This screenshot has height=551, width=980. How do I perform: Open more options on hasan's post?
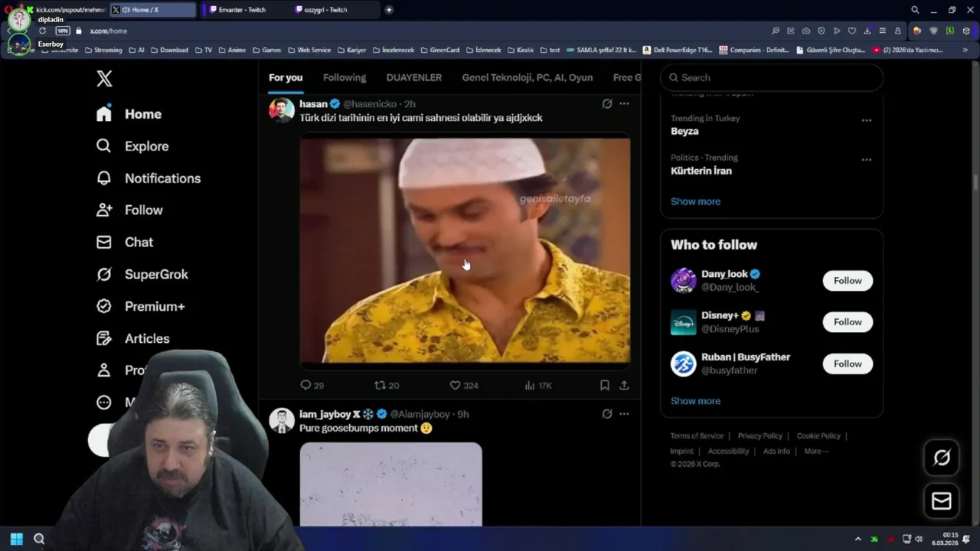(624, 104)
